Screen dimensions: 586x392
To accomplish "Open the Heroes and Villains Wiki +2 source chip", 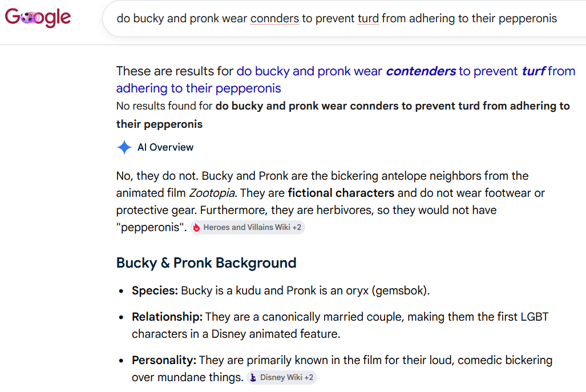I will coord(248,228).
